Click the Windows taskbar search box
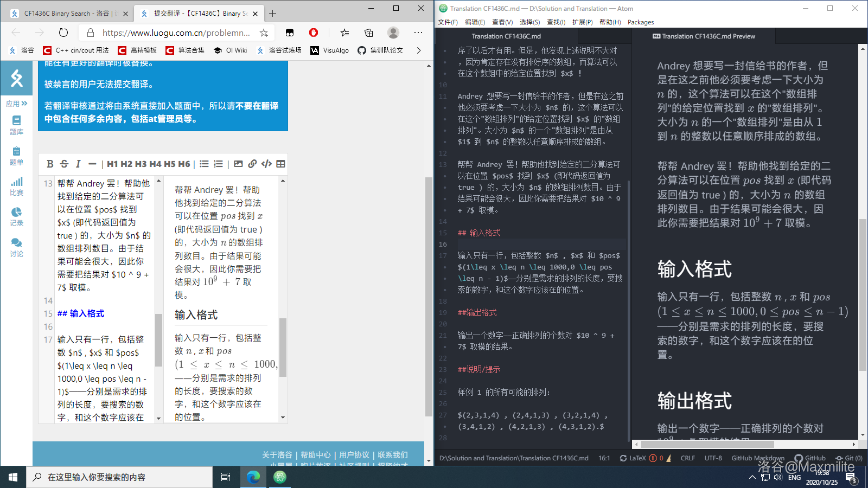The width and height of the screenshot is (868, 488). point(119,477)
